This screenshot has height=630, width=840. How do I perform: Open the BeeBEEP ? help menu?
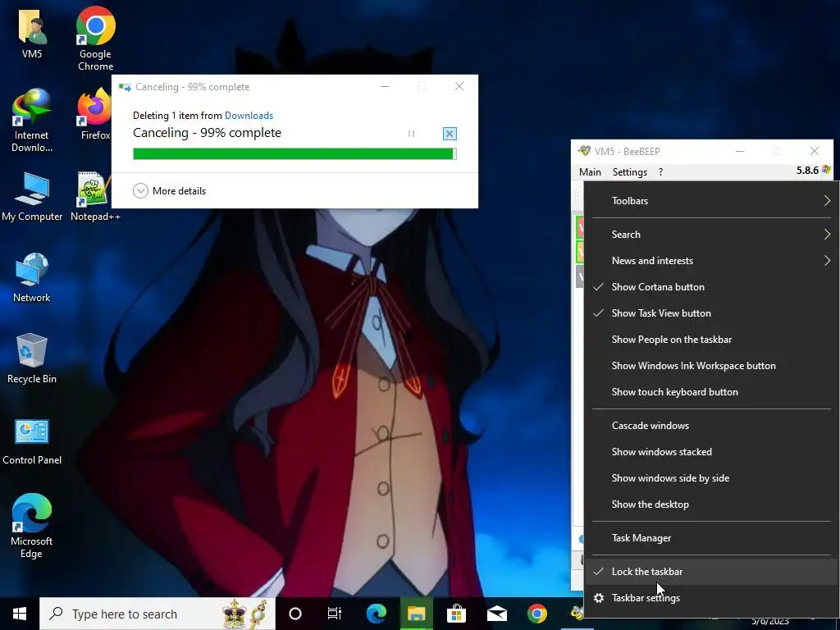[660, 172]
